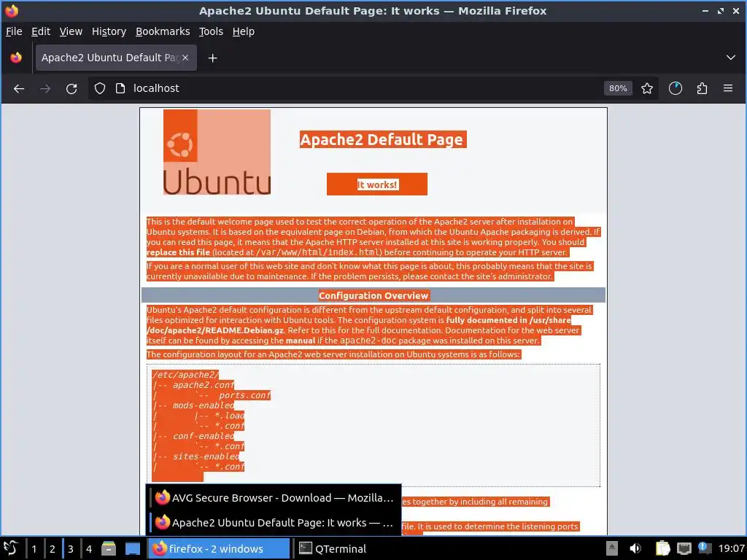Click the page info document icon
The height and width of the screenshot is (560, 747).
pyautogui.click(x=120, y=88)
